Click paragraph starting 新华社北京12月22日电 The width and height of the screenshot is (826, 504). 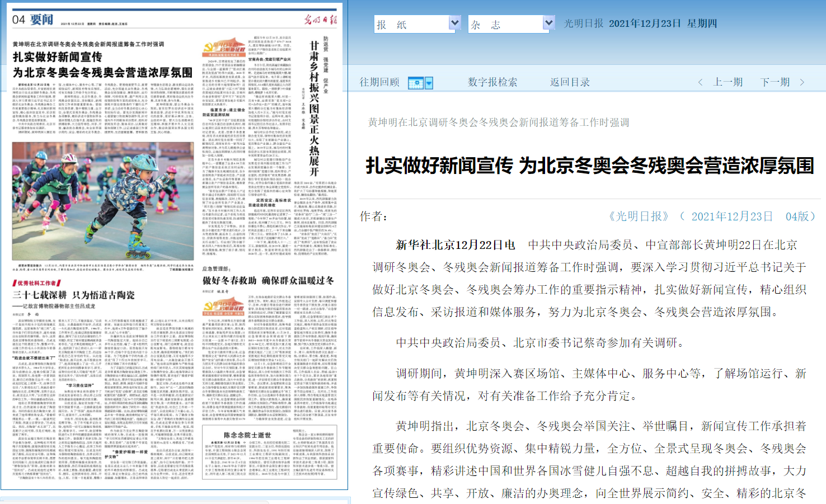coord(589,278)
